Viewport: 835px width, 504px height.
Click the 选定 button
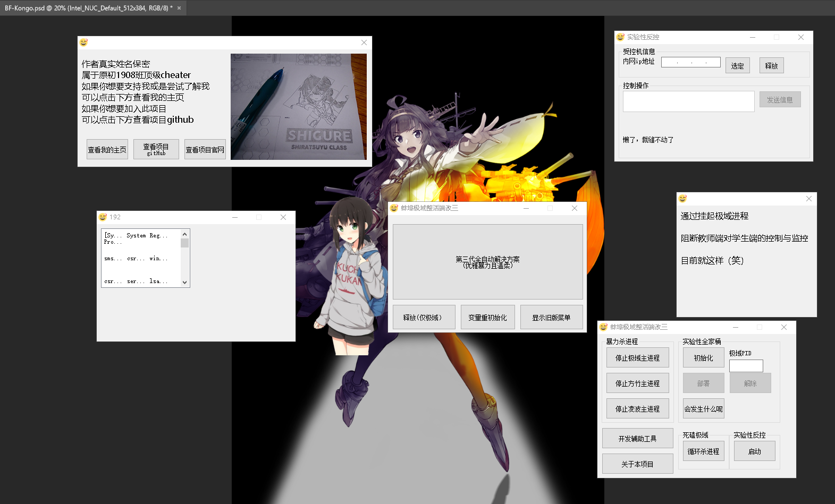coord(738,66)
